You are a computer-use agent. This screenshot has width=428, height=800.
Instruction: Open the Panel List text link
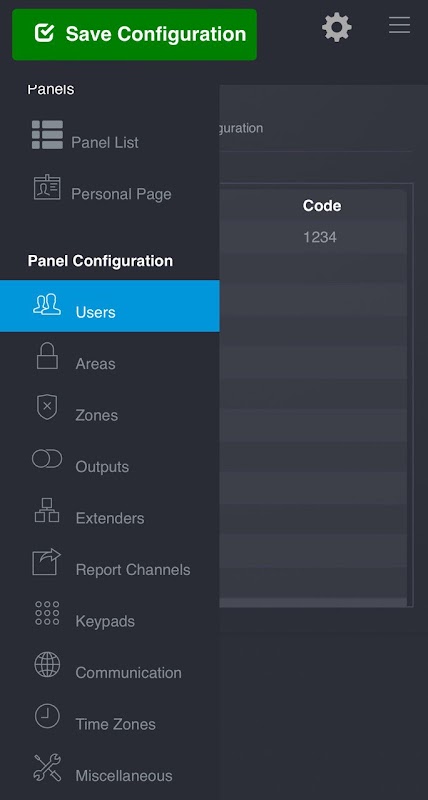105,142
